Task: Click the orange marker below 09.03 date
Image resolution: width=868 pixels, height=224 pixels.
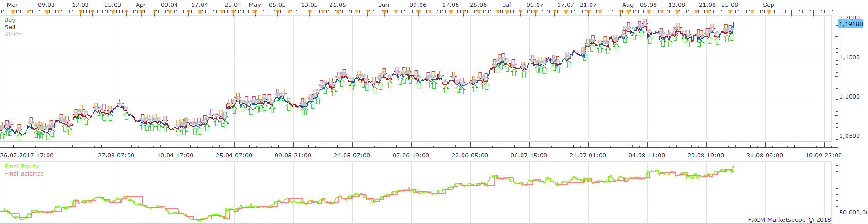Action: tap(46, 12)
